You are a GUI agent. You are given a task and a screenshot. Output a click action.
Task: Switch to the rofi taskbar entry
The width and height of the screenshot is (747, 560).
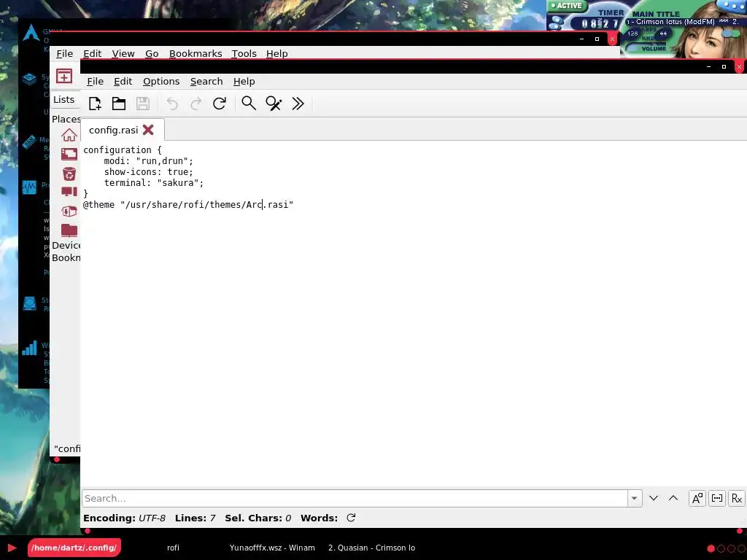[x=173, y=548]
